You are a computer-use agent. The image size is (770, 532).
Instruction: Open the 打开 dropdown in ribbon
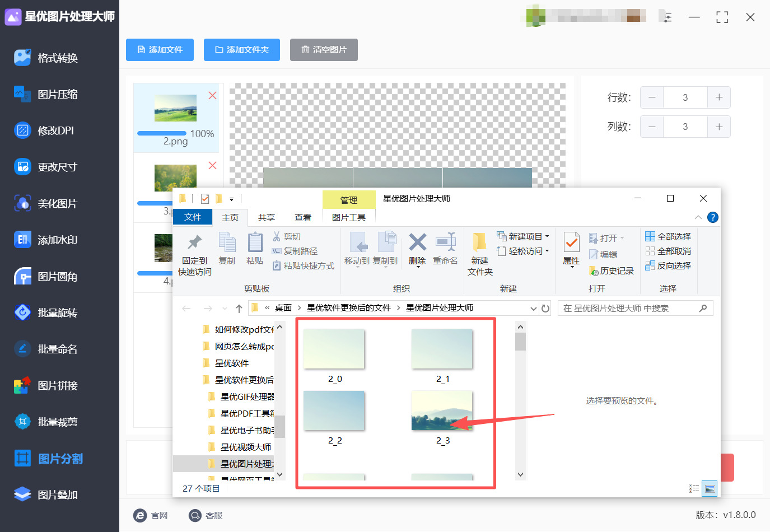tap(606, 239)
